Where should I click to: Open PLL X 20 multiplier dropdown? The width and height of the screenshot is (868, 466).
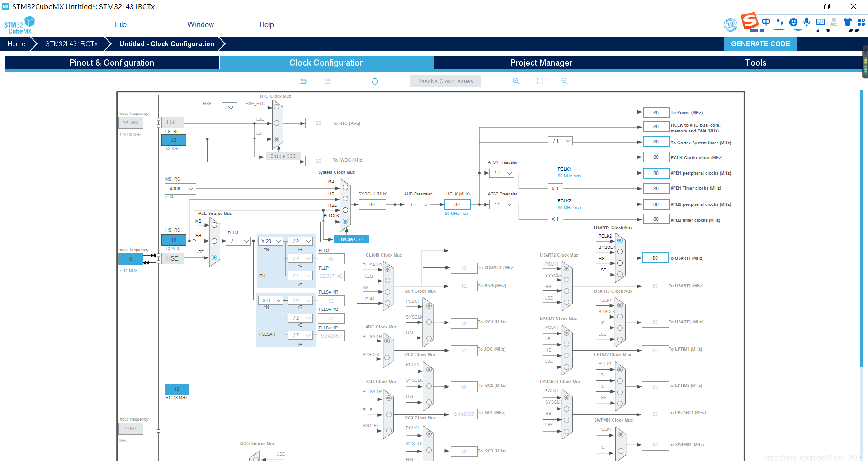point(270,241)
